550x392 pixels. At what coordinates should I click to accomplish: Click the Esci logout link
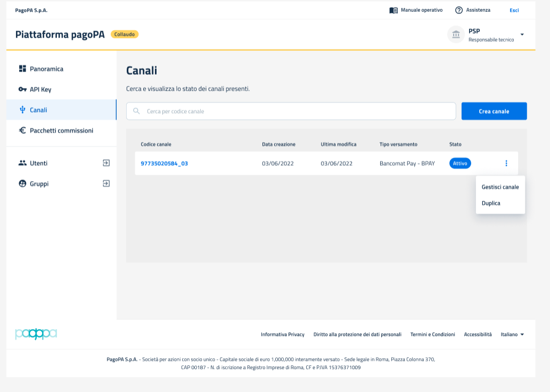[514, 10]
